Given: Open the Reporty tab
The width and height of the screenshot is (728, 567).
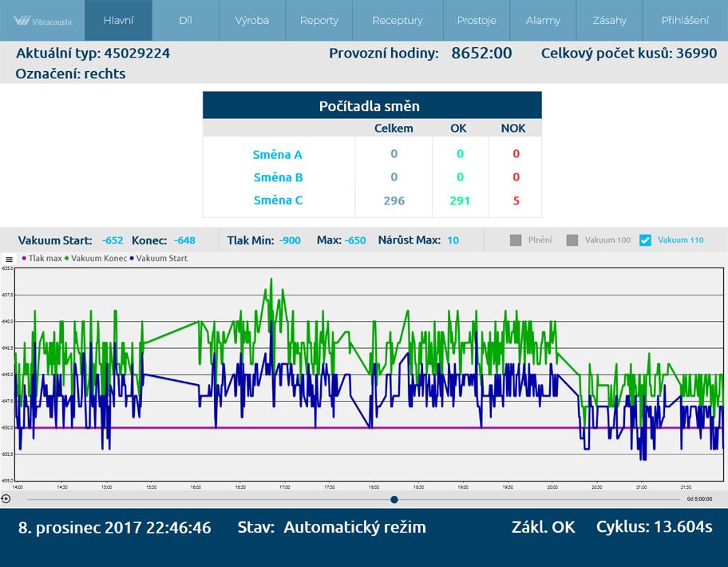Looking at the screenshot, I should pyautogui.click(x=319, y=21).
